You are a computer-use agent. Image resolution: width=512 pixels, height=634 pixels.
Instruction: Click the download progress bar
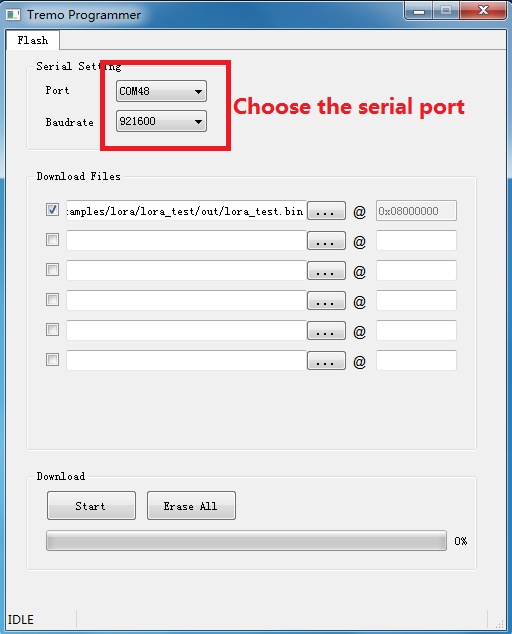tap(246, 541)
